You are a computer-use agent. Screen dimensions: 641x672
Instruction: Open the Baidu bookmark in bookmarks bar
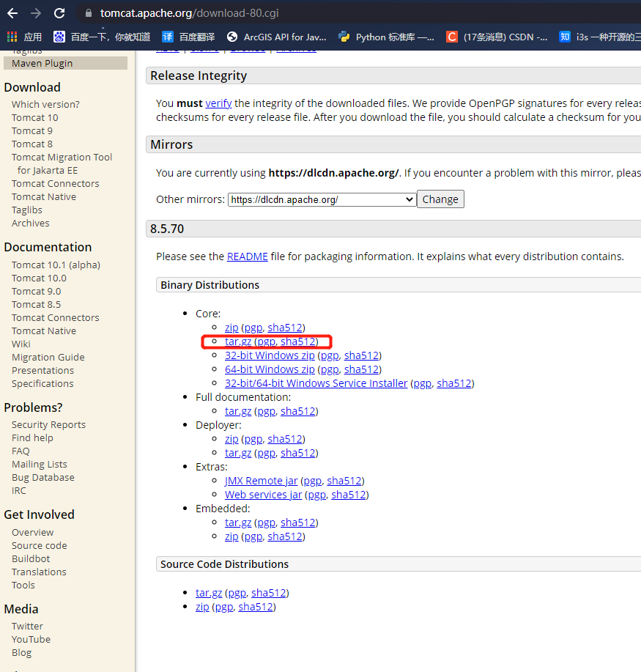pyautogui.click(x=102, y=37)
